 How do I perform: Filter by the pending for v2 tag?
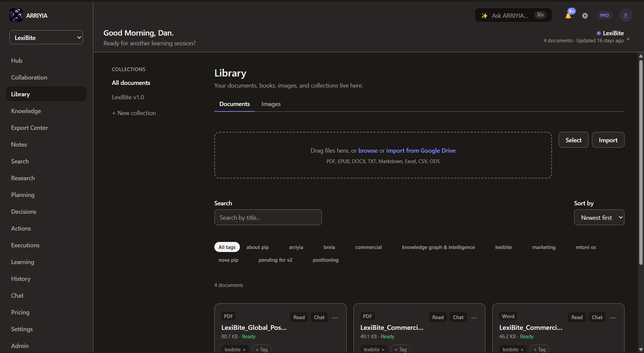[x=275, y=260]
